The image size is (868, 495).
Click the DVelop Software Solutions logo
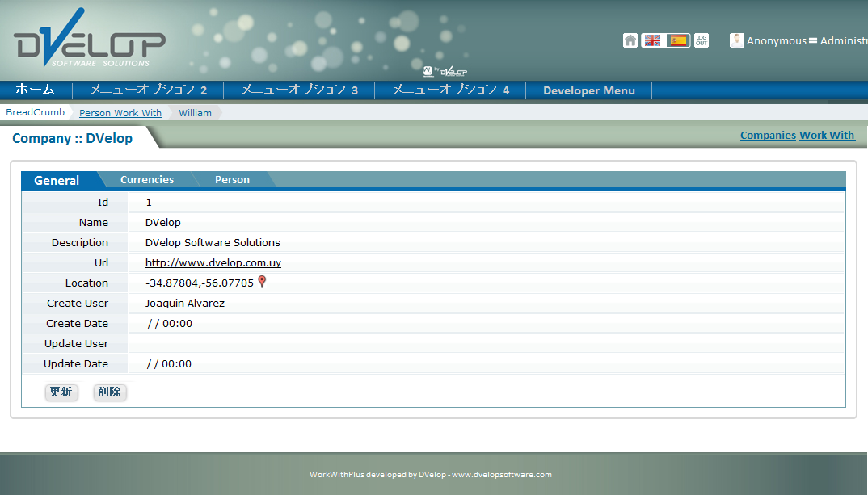click(x=89, y=41)
